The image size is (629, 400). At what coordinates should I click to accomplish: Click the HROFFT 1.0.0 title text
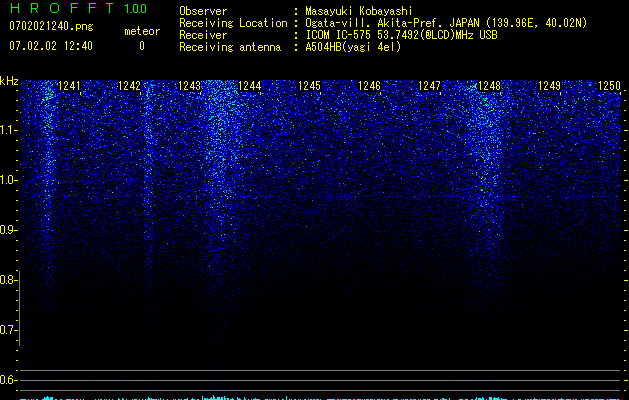[78, 8]
